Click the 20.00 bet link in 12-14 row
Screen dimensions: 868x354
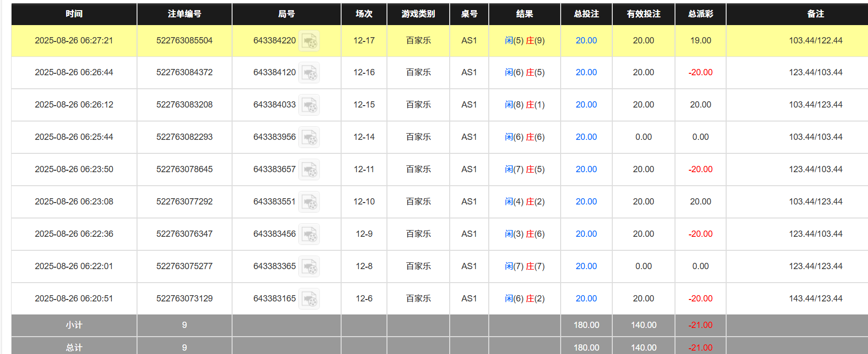(586, 137)
